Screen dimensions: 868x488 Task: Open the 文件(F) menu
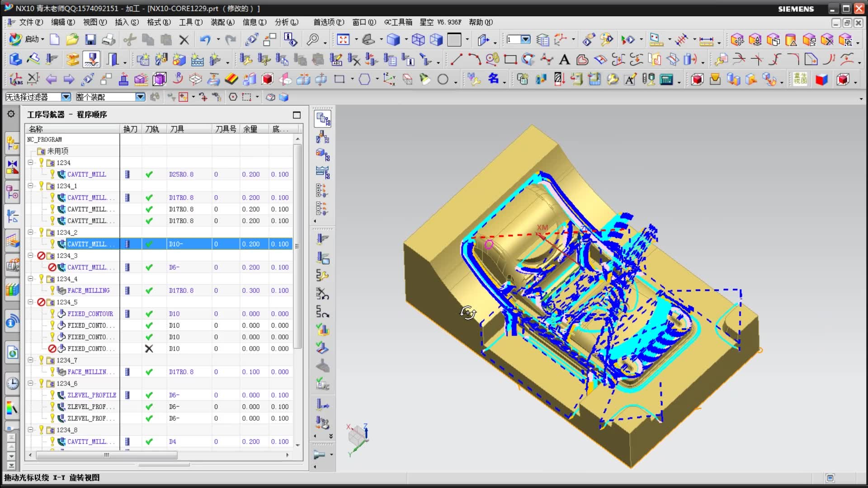30,22
